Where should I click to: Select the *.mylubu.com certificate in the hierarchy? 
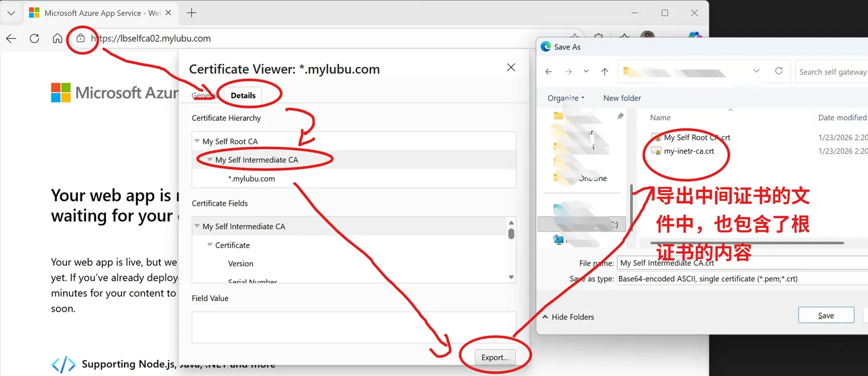pyautogui.click(x=252, y=178)
